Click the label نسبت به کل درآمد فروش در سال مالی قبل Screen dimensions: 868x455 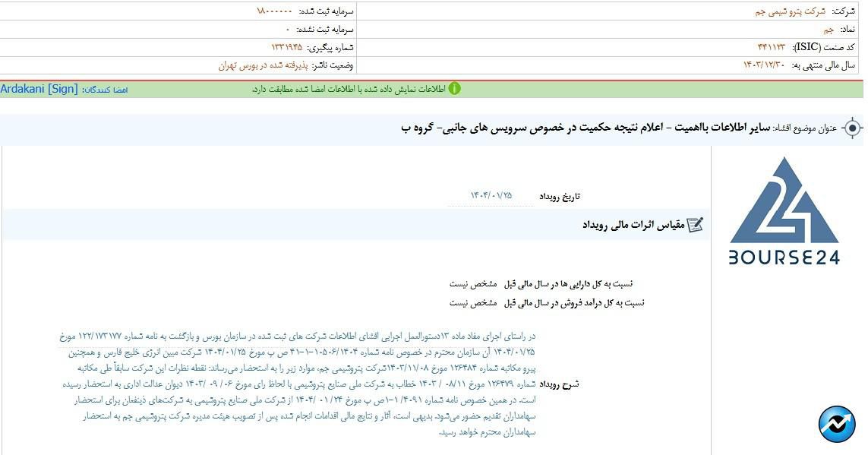574,303
